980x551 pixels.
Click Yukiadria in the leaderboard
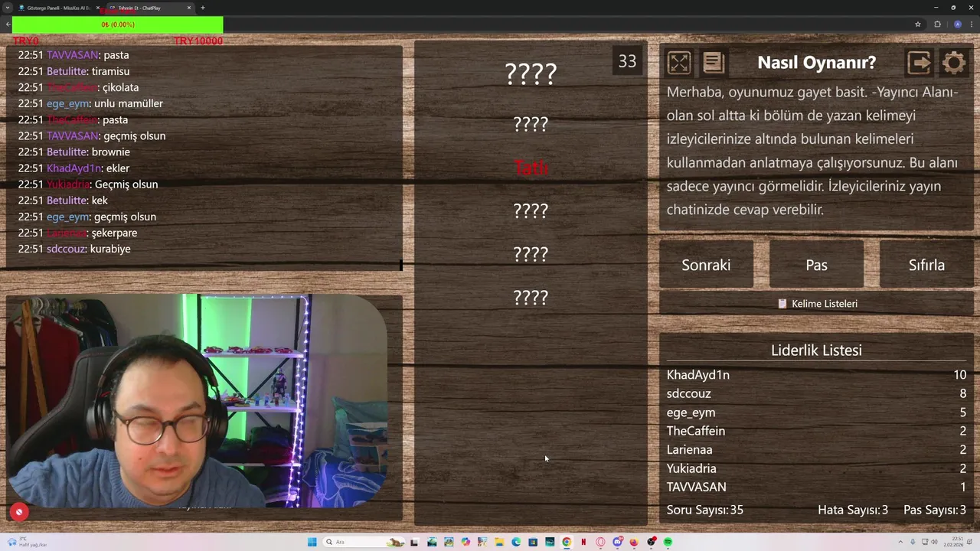[691, 468]
